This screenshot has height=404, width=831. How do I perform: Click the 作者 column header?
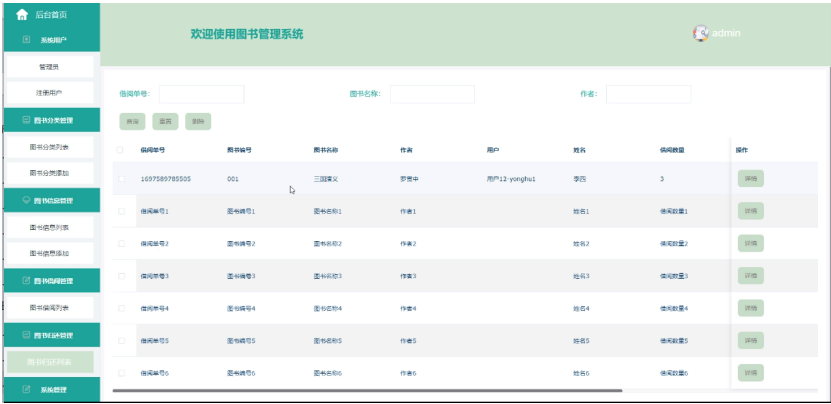click(x=406, y=150)
